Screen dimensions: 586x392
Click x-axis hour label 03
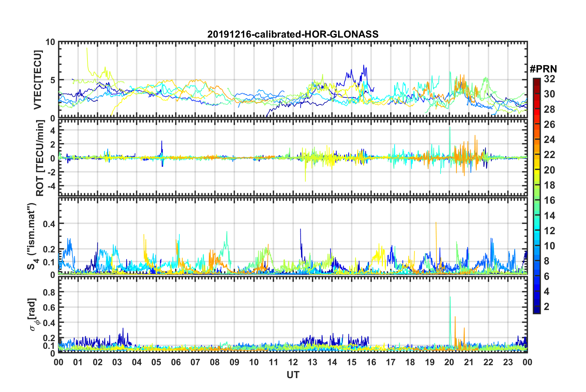tap(117, 362)
